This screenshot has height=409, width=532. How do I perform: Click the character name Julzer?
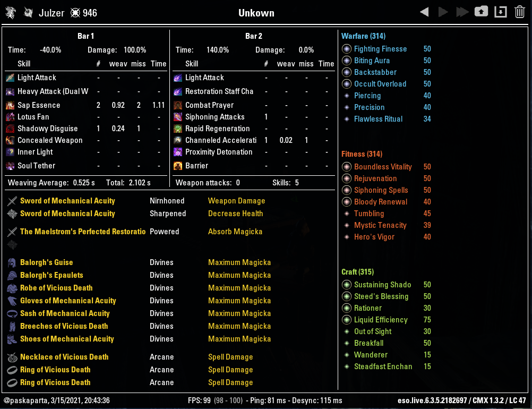tap(52, 13)
